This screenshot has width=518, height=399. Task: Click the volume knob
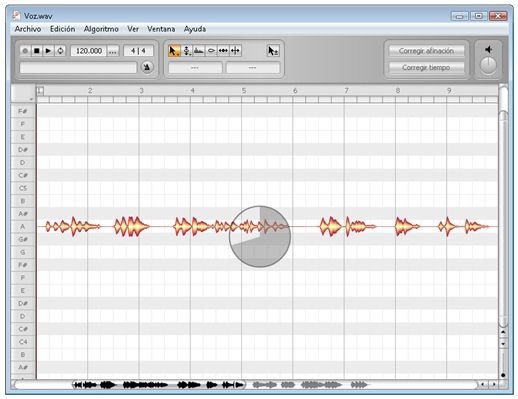[488, 65]
